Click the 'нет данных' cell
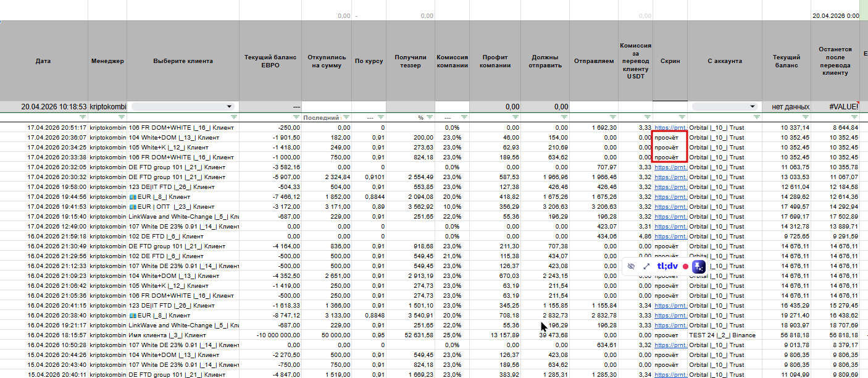 (786, 106)
